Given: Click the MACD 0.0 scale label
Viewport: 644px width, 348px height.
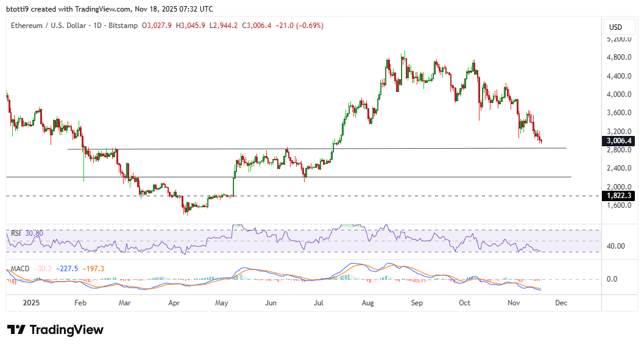Looking at the screenshot, I should pyautogui.click(x=611, y=279).
